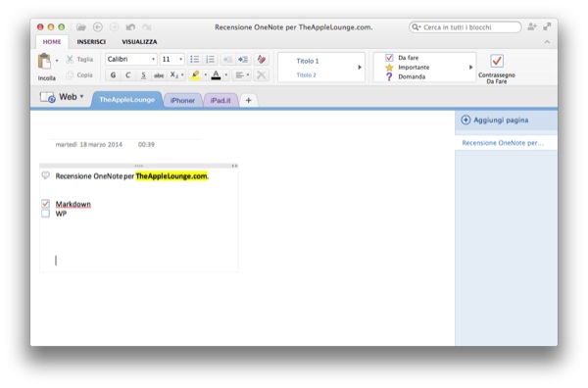The image size is (588, 388).
Task: Apply subscript X2 formatting
Action: point(174,75)
